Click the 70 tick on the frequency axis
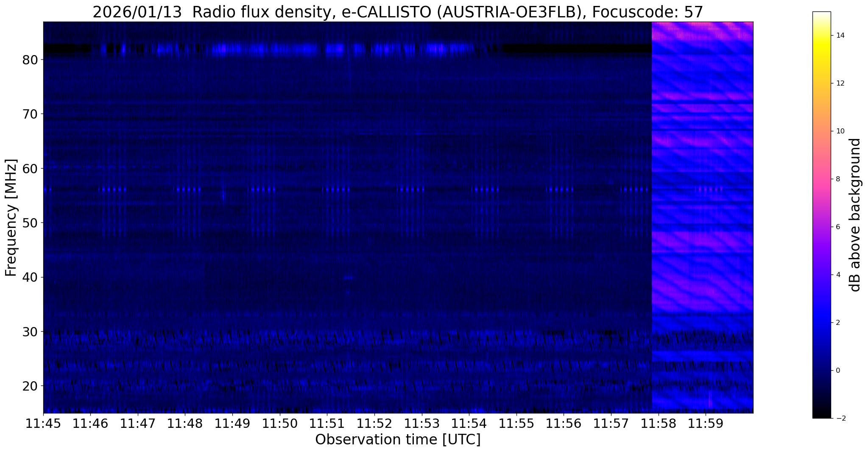Viewport: 868px width, 452px height. (30, 114)
